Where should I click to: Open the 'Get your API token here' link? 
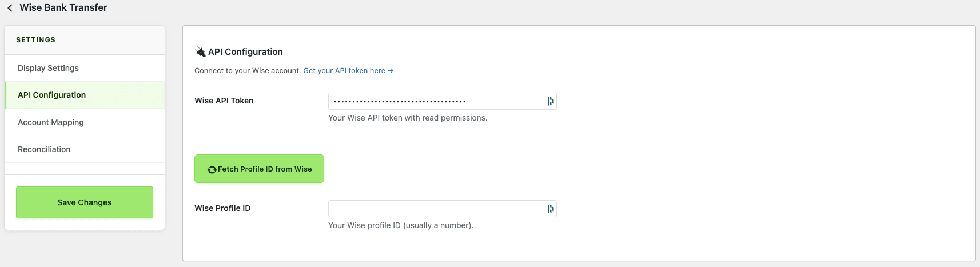348,71
